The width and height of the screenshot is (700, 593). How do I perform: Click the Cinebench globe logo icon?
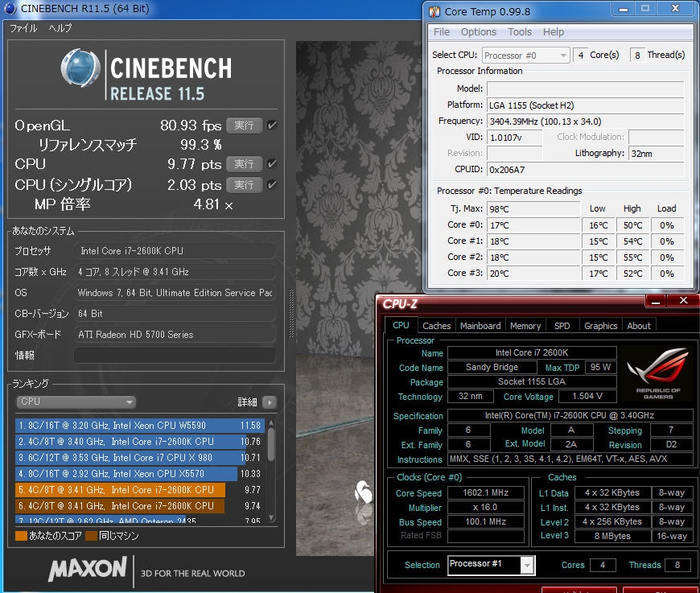pos(80,68)
